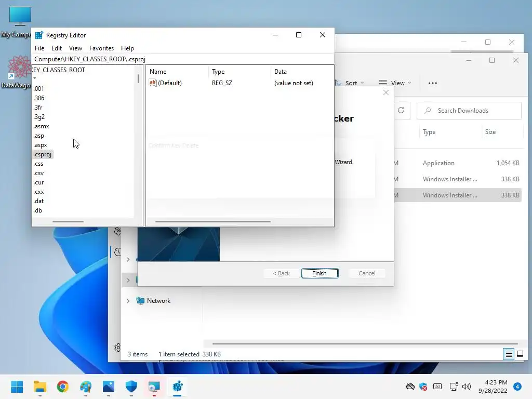Click the refresh icon in File Explorer
The image size is (532, 399).
[x=401, y=110]
